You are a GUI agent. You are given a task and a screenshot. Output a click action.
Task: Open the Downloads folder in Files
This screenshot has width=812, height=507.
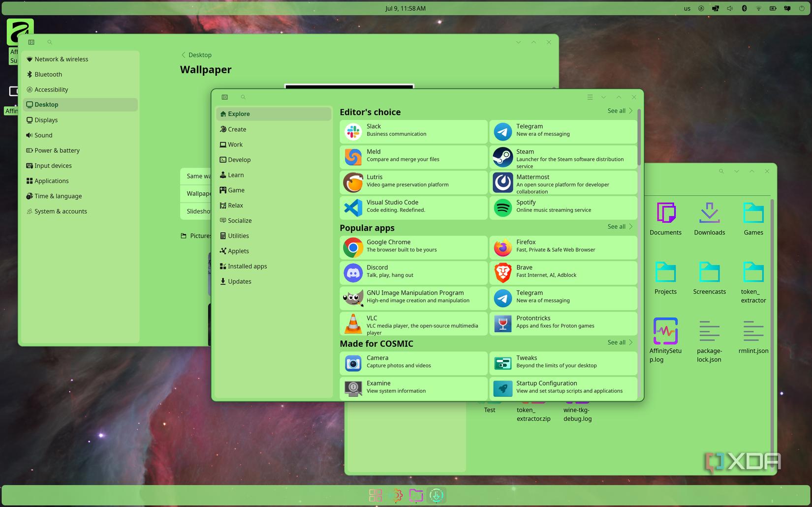click(x=709, y=219)
